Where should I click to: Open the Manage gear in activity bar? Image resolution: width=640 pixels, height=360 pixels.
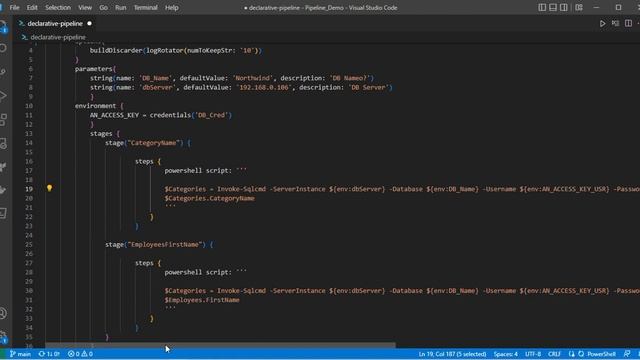4,337
